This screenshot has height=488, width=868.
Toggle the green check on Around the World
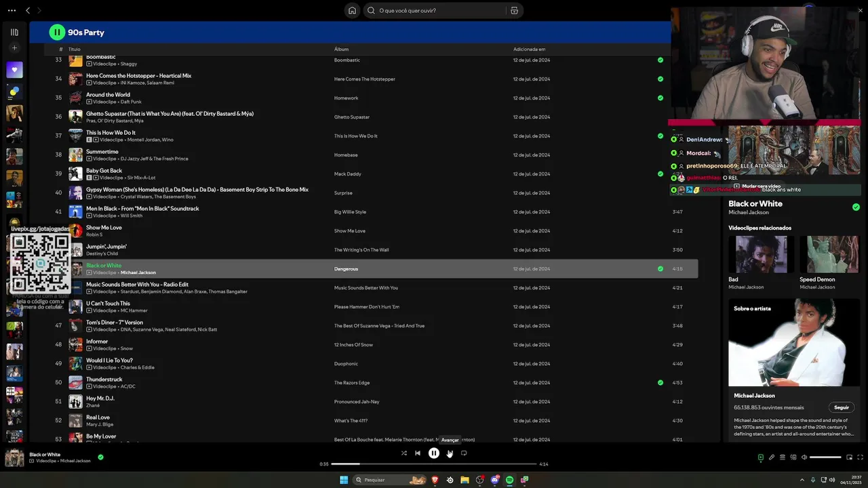[660, 98]
